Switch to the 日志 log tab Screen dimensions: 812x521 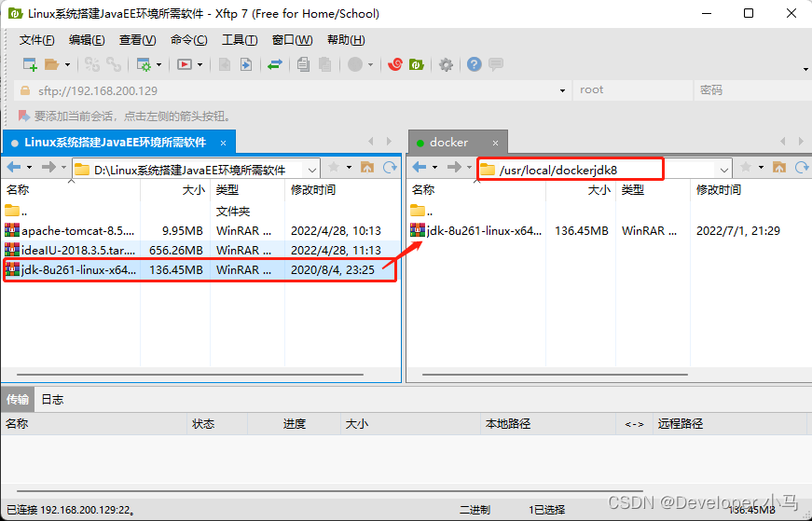(52, 399)
